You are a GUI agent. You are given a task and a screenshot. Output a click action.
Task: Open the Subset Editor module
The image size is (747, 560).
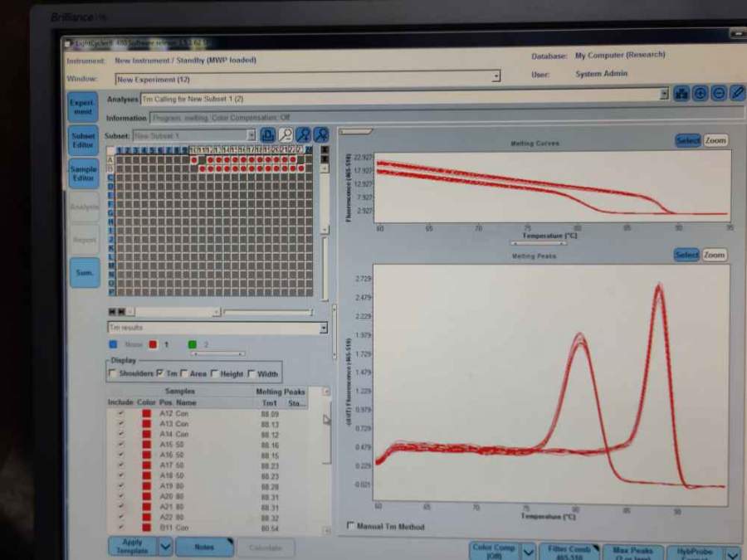83,140
